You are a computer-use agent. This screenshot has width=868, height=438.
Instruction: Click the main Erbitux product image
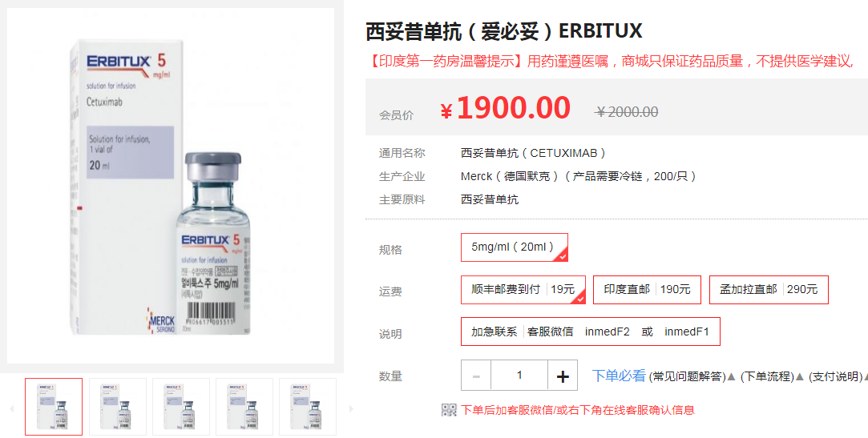(171, 186)
